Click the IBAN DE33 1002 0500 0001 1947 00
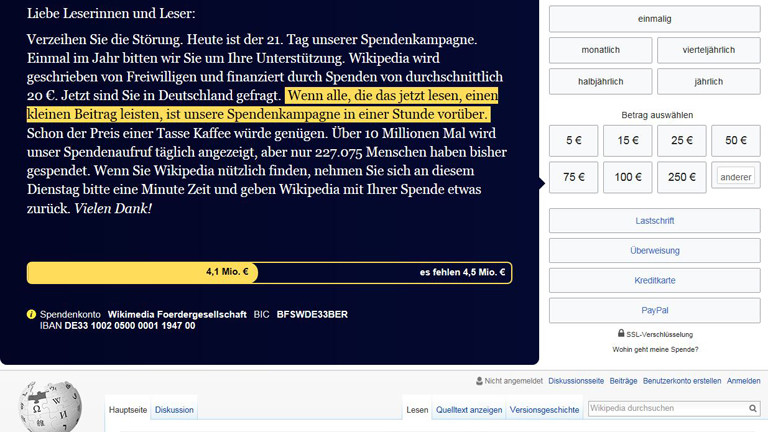Image resolution: width=768 pixels, height=432 pixels. click(x=118, y=326)
